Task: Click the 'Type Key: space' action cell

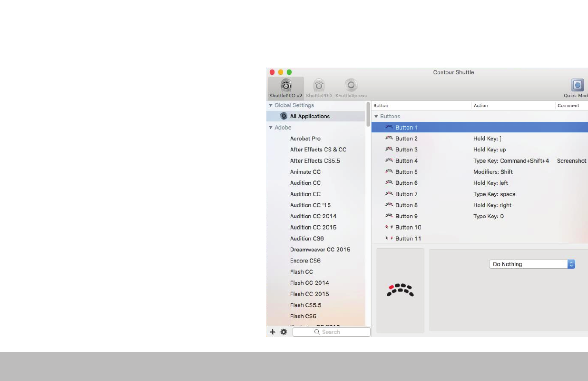Action: [x=494, y=194]
